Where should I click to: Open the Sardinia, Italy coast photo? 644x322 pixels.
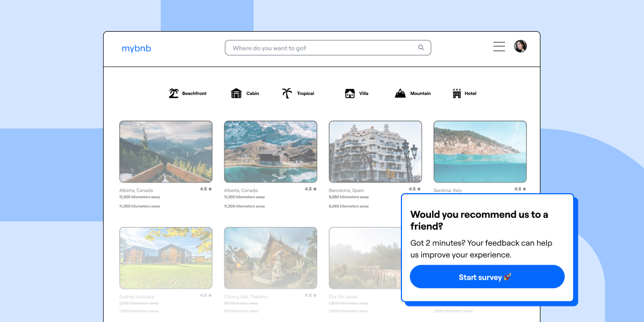point(480,152)
